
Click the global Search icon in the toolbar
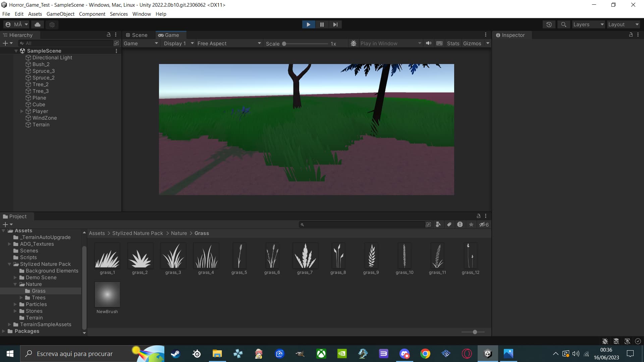click(x=564, y=24)
